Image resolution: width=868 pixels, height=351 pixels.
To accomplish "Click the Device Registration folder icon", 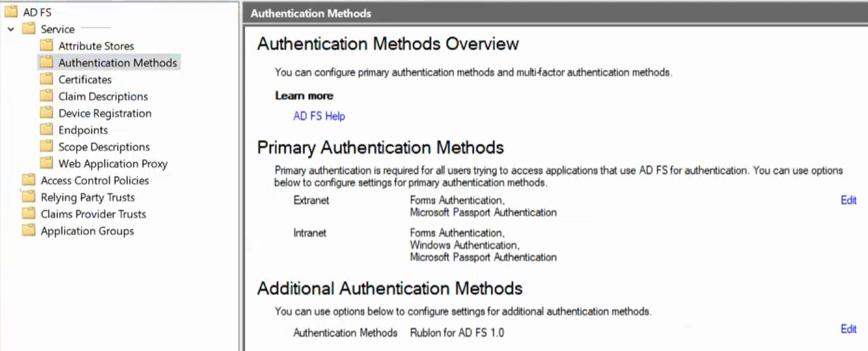I will coord(46,113).
